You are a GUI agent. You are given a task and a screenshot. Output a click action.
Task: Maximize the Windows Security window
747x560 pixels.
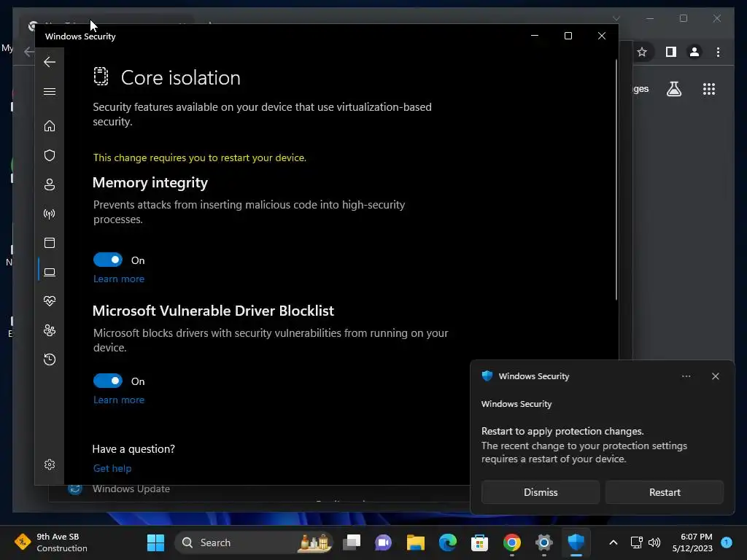point(568,36)
